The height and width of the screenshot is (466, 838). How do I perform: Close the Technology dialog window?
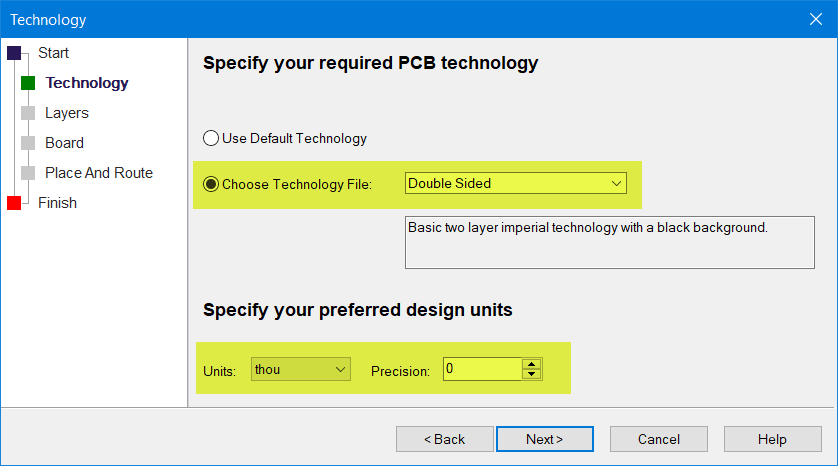[816, 19]
